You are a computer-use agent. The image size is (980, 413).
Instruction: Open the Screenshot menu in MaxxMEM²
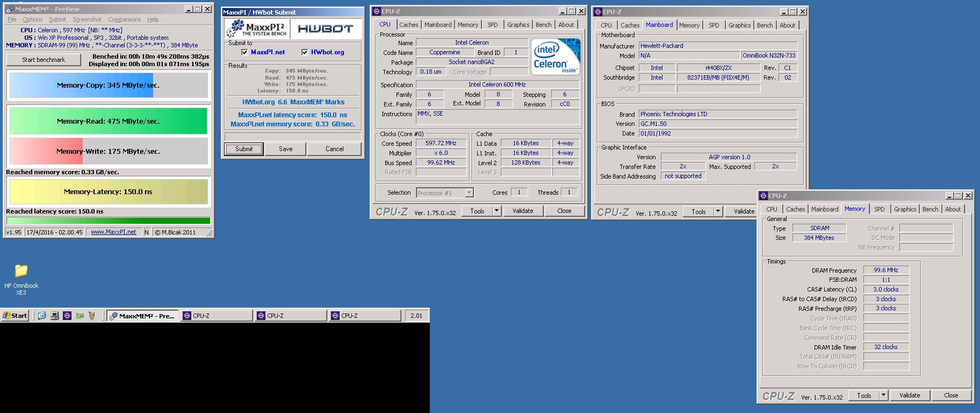pyautogui.click(x=87, y=19)
